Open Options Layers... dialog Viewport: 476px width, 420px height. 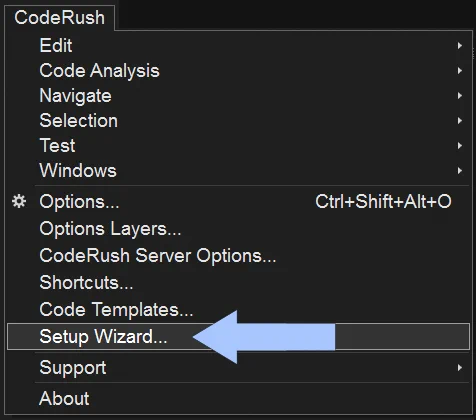[238, 229]
